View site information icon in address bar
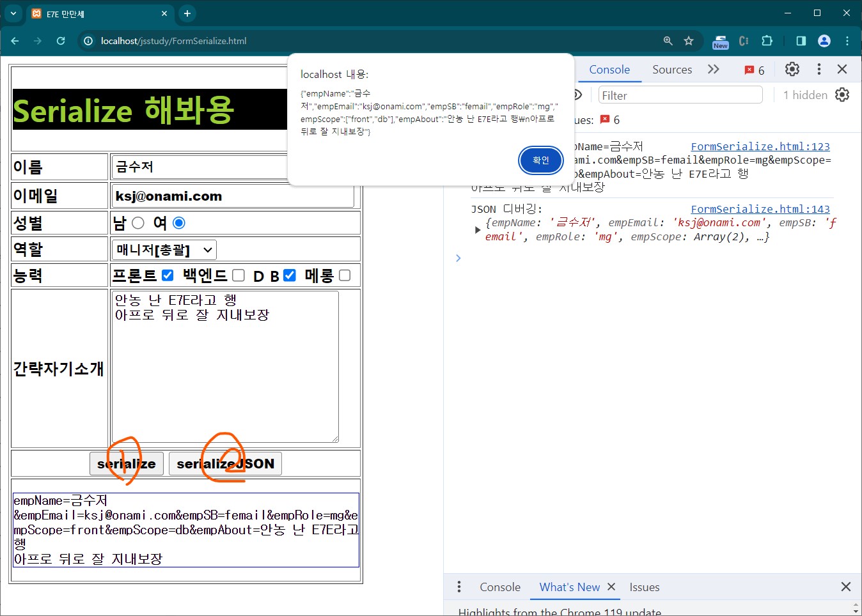This screenshot has height=616, width=862. (x=88, y=41)
